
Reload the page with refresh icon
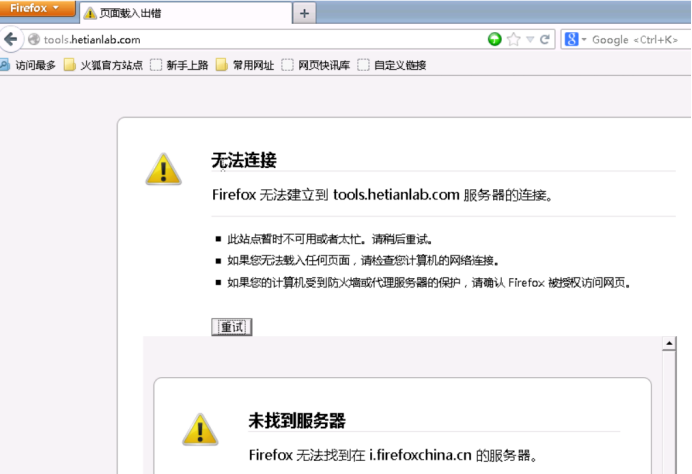click(x=545, y=40)
